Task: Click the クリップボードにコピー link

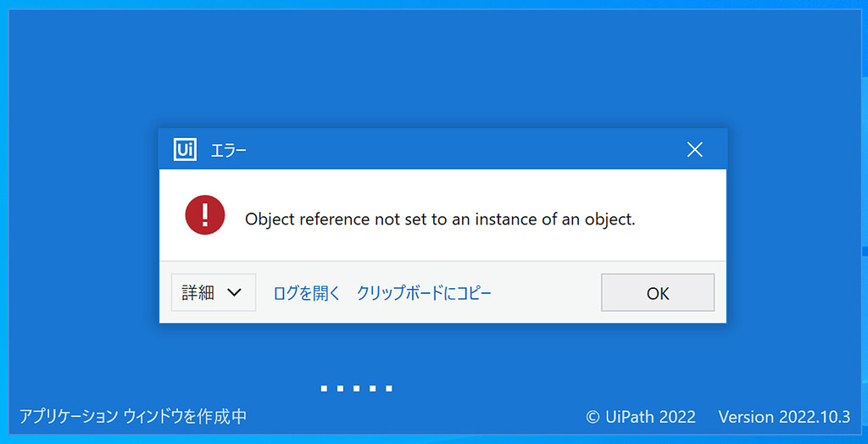Action: click(424, 293)
